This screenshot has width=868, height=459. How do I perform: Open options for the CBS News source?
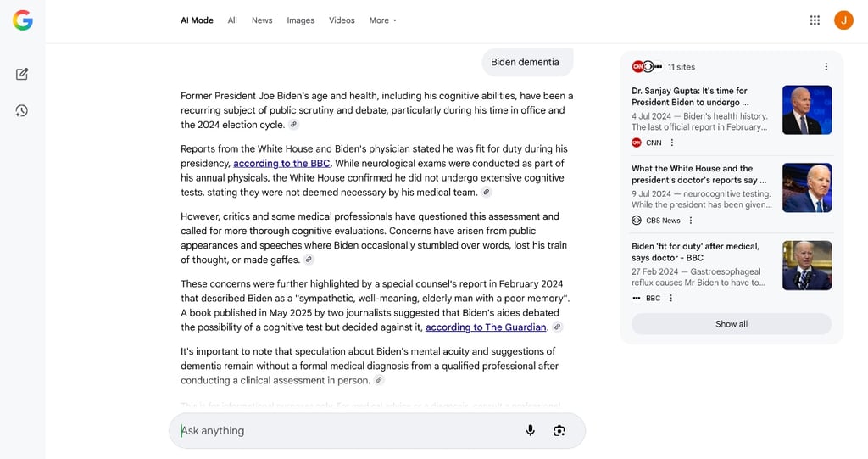point(690,220)
